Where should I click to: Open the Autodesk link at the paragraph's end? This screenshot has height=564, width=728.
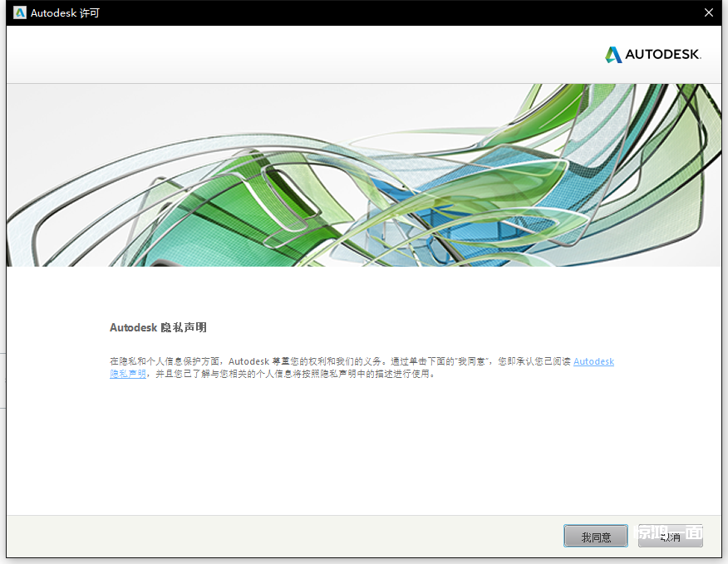[x=593, y=361]
